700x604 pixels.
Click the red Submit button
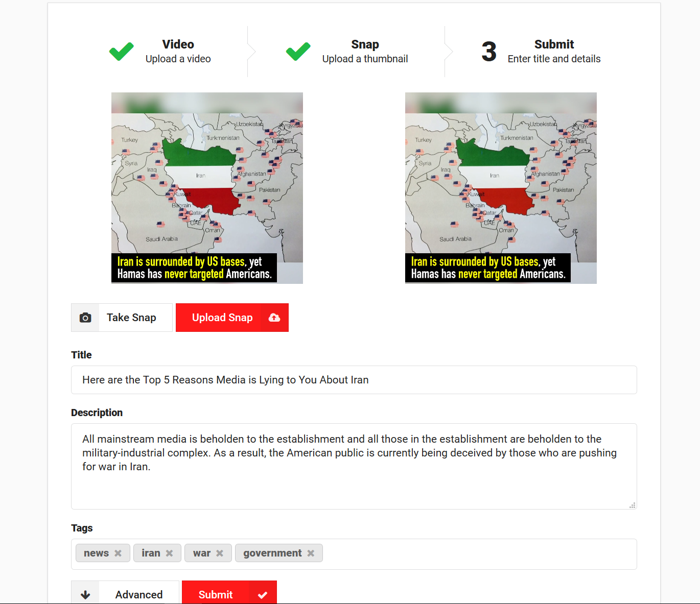point(229,593)
